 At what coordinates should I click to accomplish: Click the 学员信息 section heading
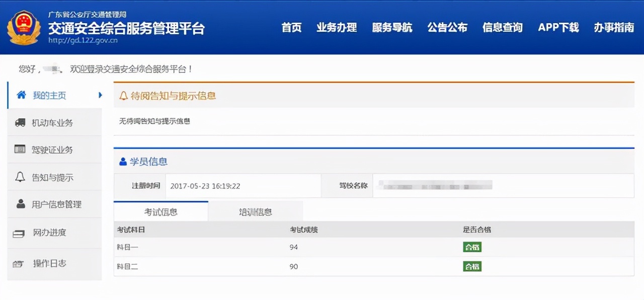click(148, 162)
